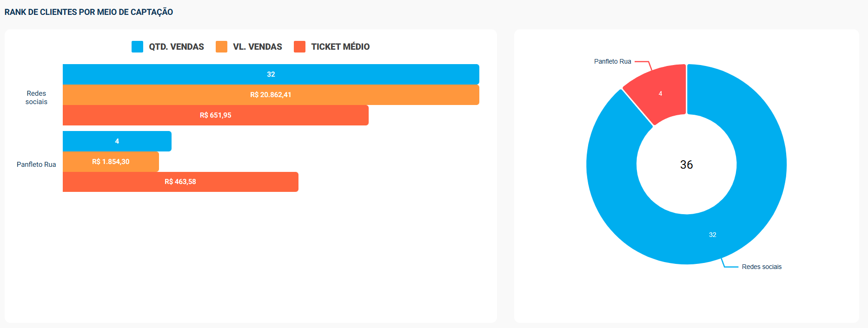Click the Panfleto Rua bar chart axis label
Image resolution: width=868 pixels, height=328 pixels.
(36, 164)
